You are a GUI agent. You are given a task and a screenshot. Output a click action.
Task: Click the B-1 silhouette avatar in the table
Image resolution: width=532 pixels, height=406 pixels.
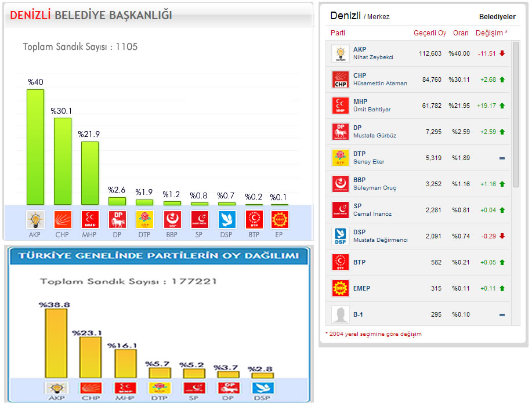pyautogui.click(x=341, y=315)
